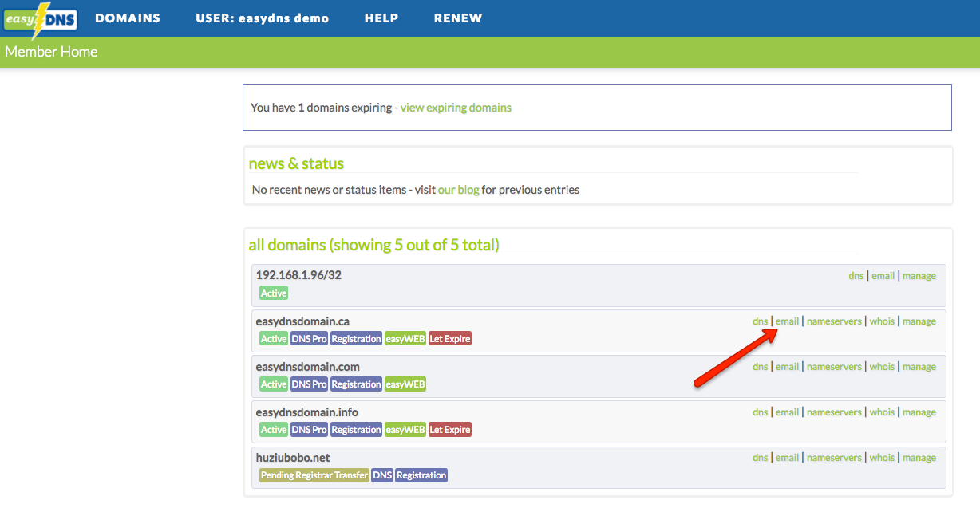
Task: Visit the our blog link
Action: pyautogui.click(x=459, y=190)
